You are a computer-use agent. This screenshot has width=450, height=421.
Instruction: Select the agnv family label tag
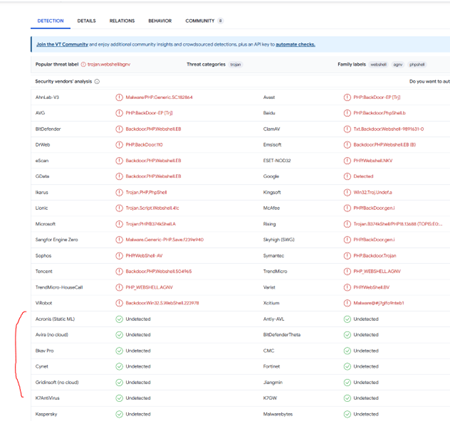point(398,64)
